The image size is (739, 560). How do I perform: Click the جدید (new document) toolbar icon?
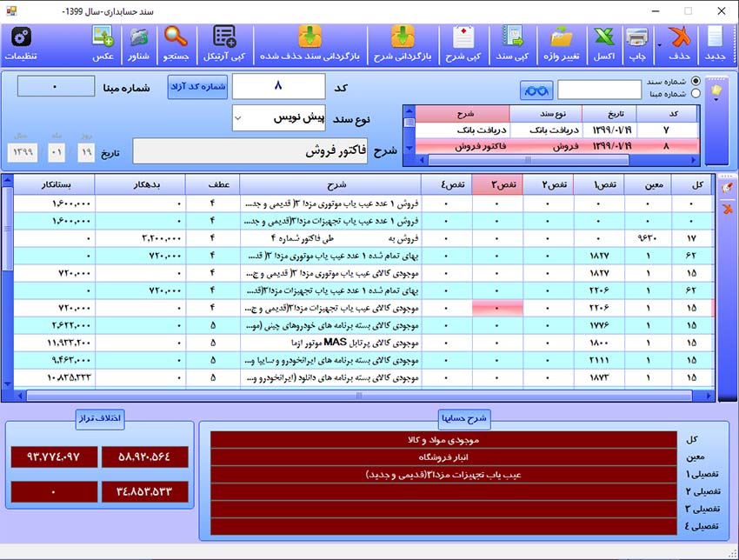[x=715, y=37]
